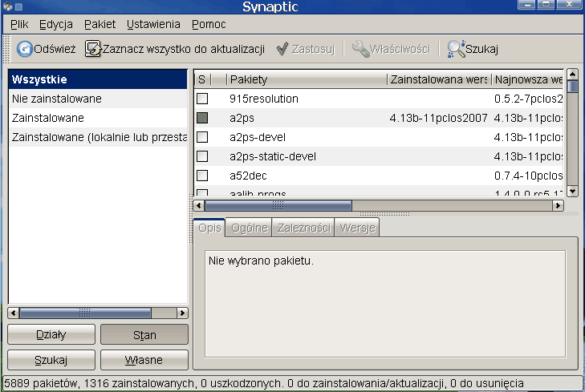
Task: Click package list horizontal scroll left arrow
Action: pos(199,206)
